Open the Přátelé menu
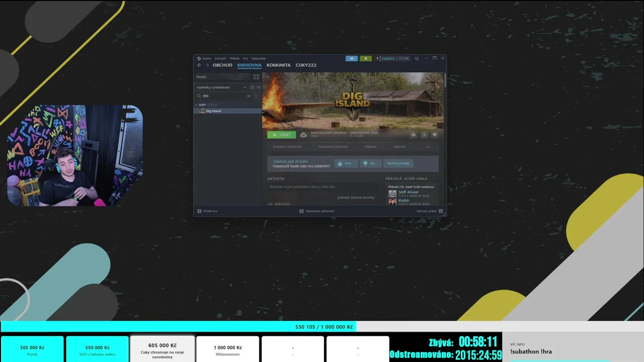644x362 pixels. (x=234, y=58)
